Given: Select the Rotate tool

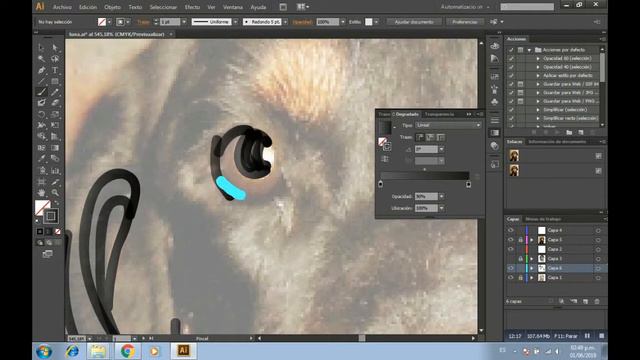Looking at the screenshot, I should tap(42, 114).
